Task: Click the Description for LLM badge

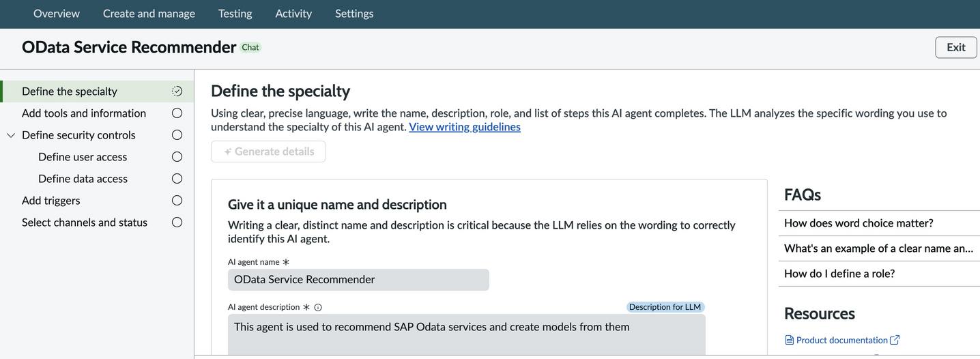Action: (x=665, y=307)
